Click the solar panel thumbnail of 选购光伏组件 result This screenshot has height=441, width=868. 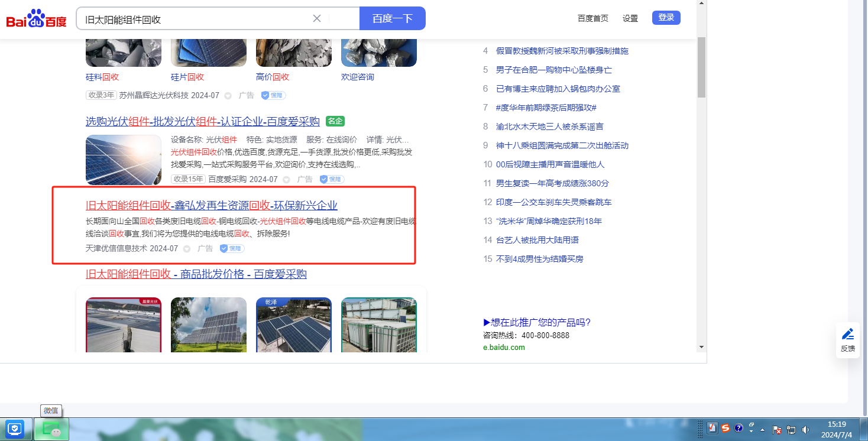[x=124, y=160]
